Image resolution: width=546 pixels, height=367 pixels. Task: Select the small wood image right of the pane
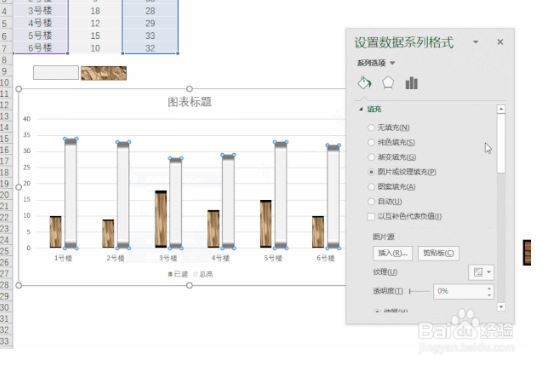click(x=527, y=252)
